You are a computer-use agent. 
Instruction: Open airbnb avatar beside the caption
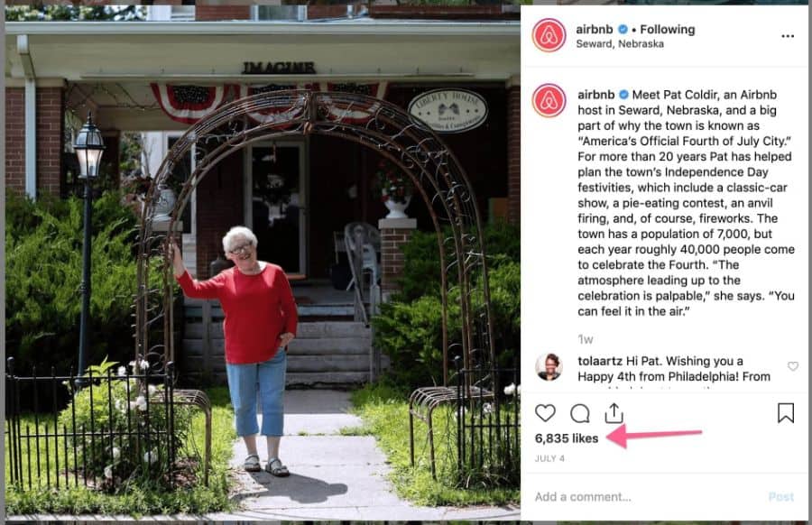coord(549,100)
